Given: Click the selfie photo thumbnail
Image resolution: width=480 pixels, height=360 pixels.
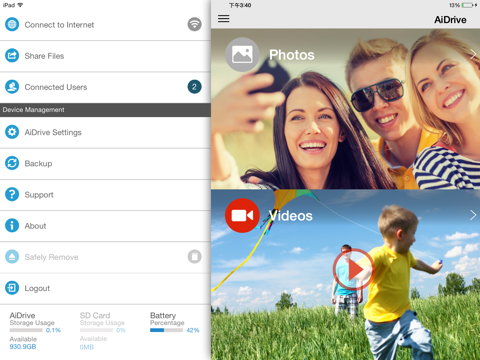Looking at the screenshot, I should pos(345,109).
